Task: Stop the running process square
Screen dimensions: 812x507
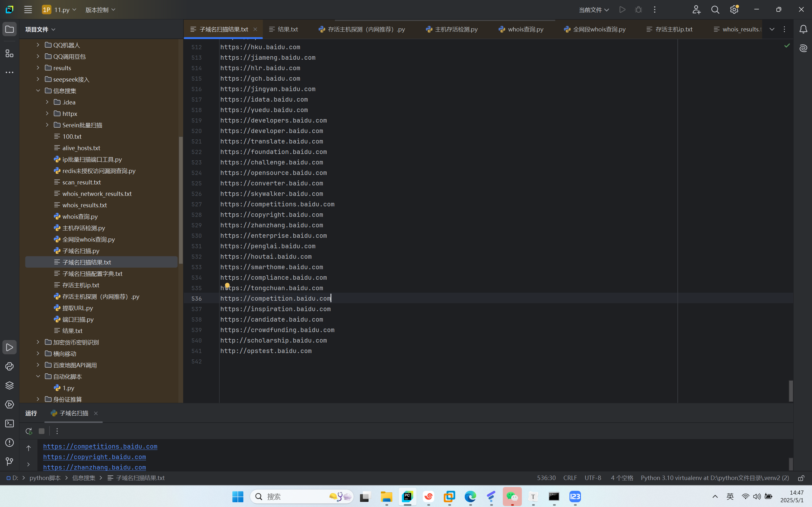Action: [x=42, y=431]
